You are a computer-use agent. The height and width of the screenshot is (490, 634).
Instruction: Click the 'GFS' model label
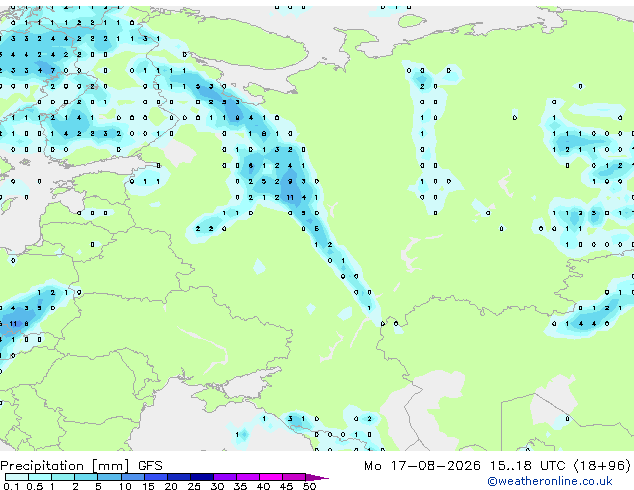(150, 466)
